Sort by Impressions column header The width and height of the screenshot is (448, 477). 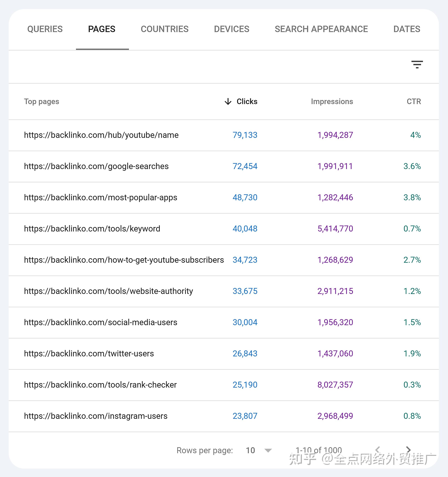332,101
